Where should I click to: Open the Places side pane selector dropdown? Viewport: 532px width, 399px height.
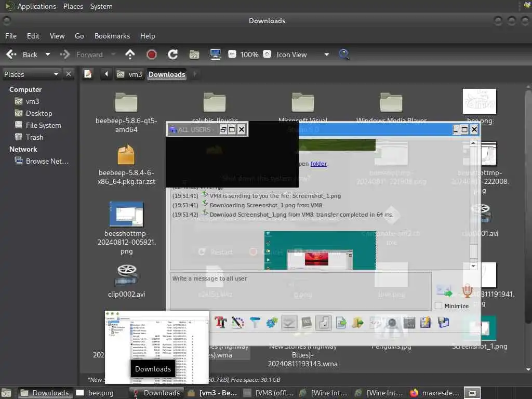click(x=31, y=74)
